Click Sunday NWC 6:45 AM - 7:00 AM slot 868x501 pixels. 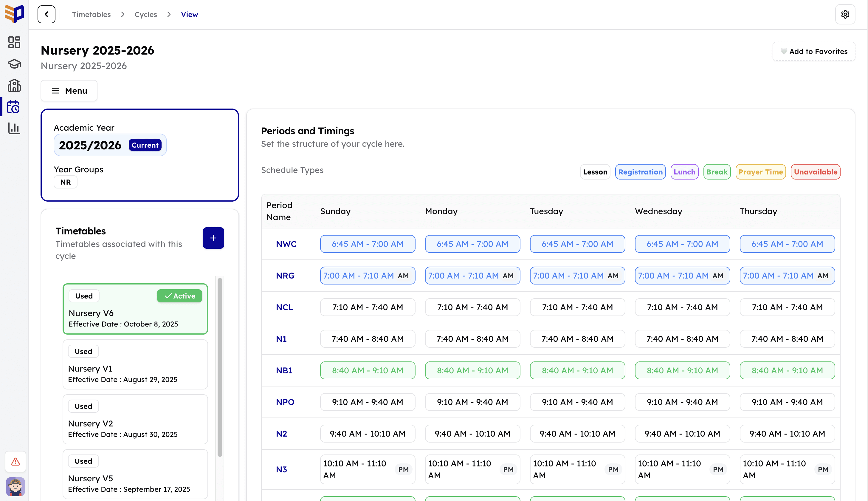[368, 244]
